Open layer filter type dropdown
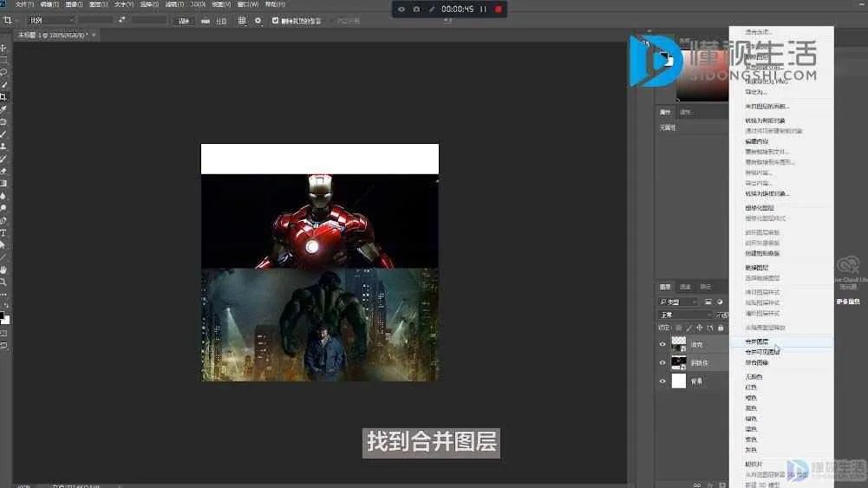 pyautogui.click(x=678, y=303)
